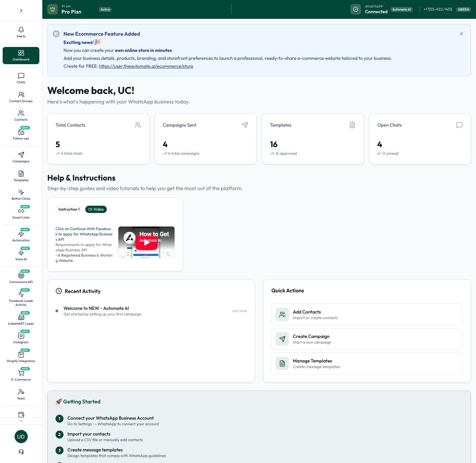Open Contacts in the sidebar
The image size is (476, 463).
21,116
